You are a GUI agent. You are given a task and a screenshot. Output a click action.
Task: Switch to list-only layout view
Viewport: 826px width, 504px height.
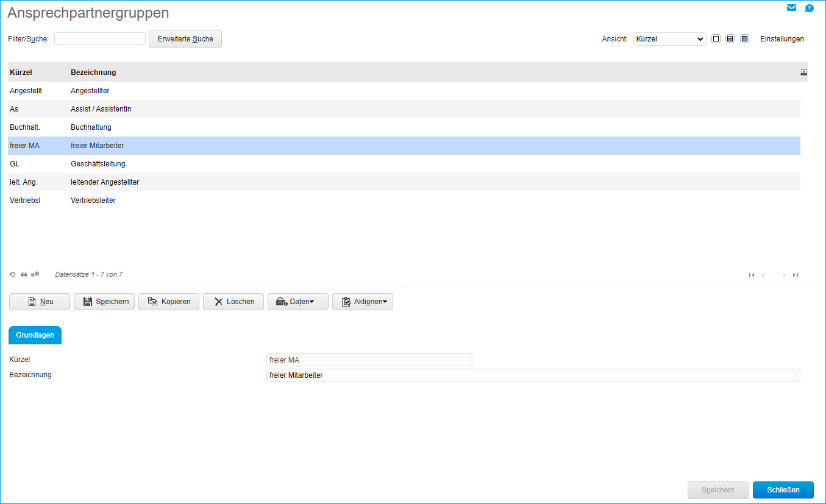(716, 39)
